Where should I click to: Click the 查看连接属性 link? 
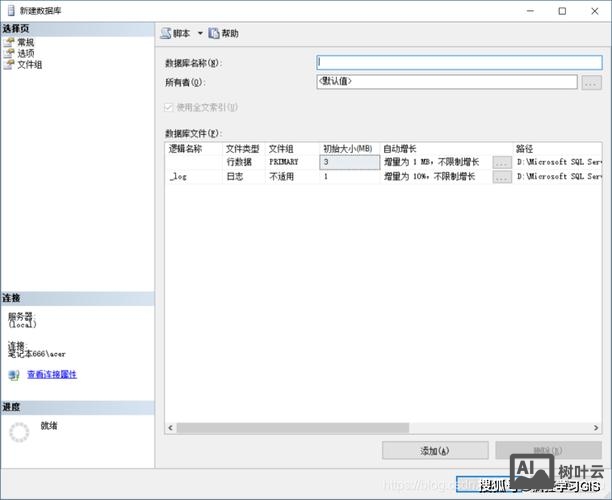pyautogui.click(x=51, y=375)
